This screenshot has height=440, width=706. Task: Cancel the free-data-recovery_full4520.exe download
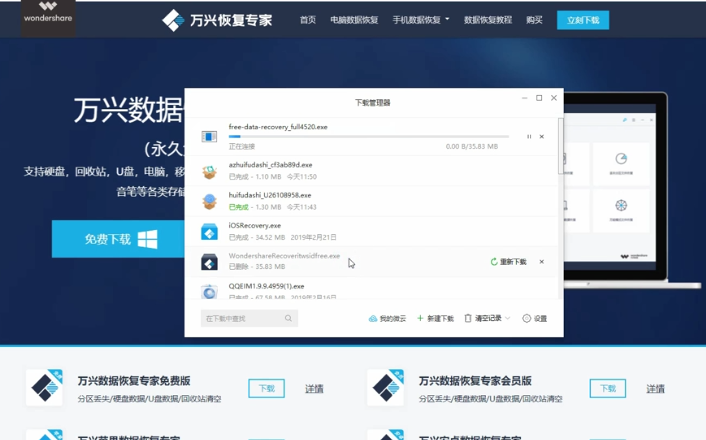pyautogui.click(x=542, y=136)
